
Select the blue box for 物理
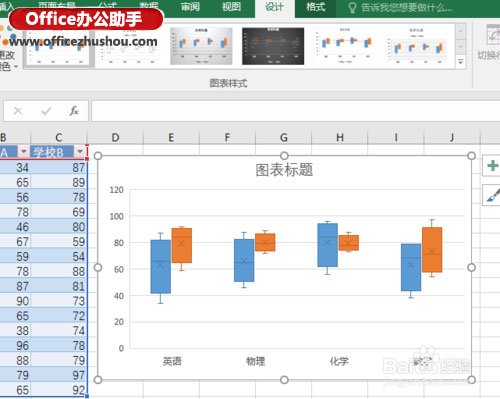[244, 260]
